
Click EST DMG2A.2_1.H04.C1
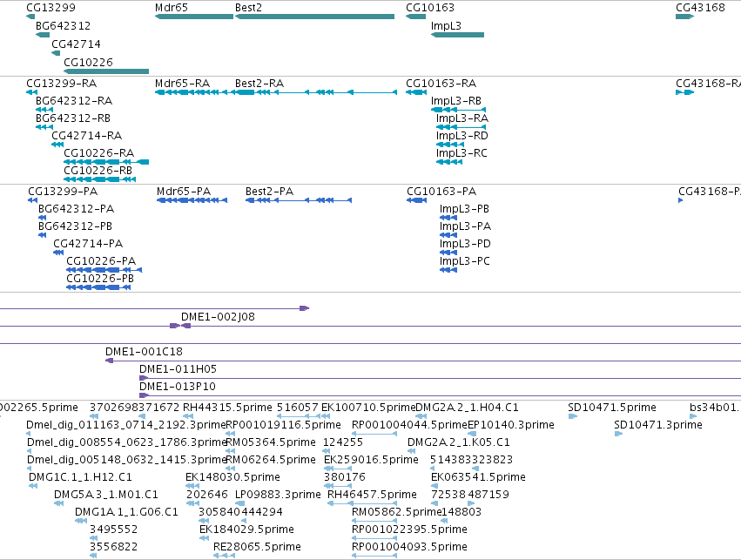pos(421,416)
